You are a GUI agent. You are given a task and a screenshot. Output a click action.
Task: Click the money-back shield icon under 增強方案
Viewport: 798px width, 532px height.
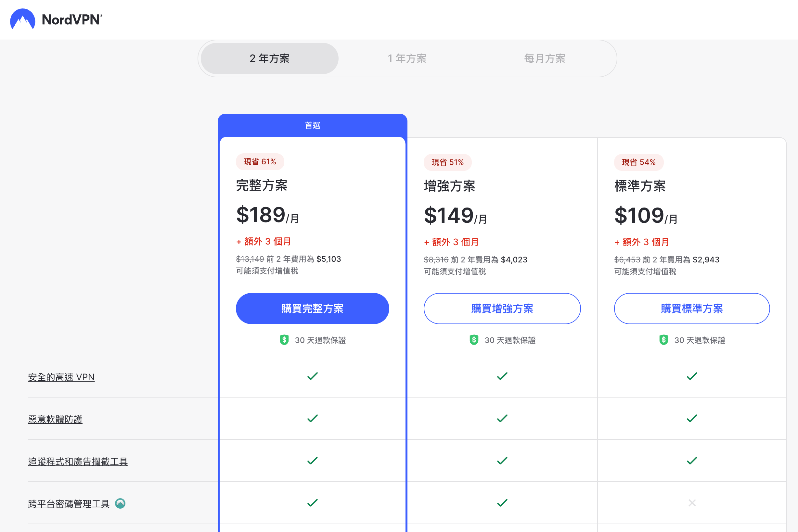474,340
